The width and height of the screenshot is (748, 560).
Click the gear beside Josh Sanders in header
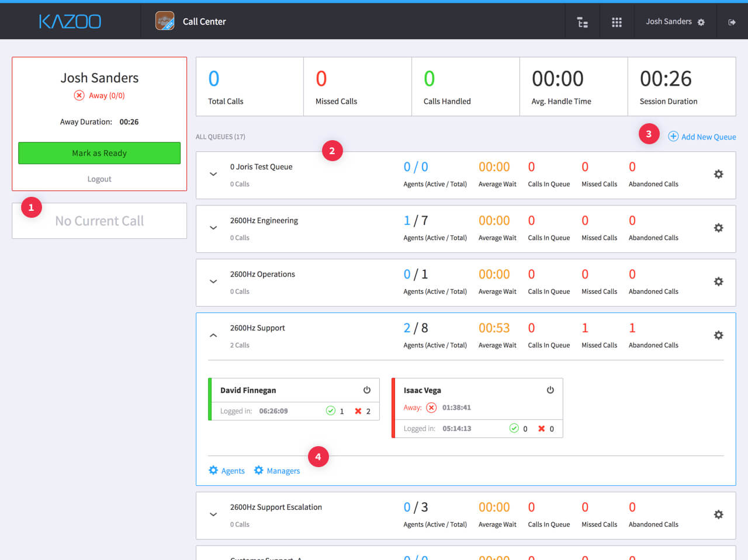point(701,22)
